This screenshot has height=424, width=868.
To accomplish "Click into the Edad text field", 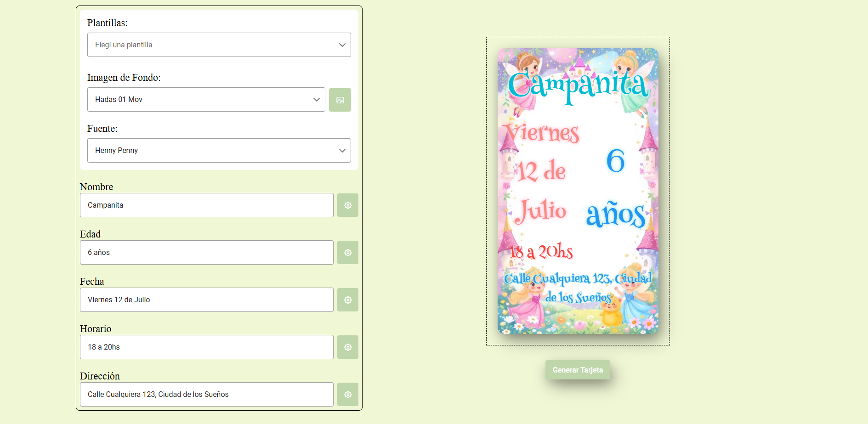I will tap(206, 253).
